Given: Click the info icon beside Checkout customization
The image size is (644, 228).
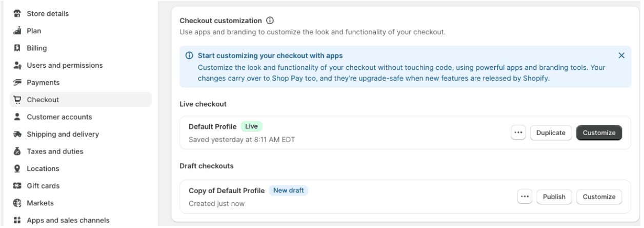Looking at the screenshot, I should [270, 21].
